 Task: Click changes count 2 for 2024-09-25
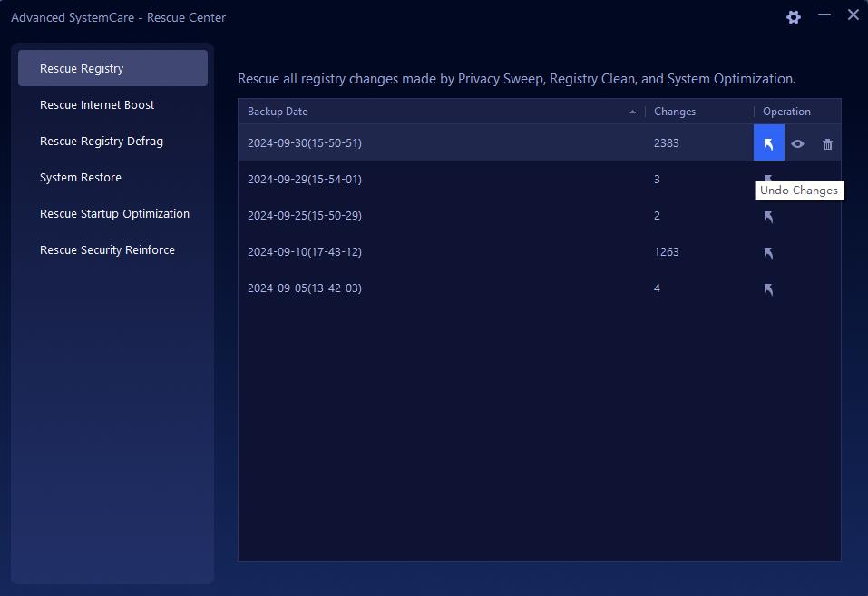tap(657, 216)
